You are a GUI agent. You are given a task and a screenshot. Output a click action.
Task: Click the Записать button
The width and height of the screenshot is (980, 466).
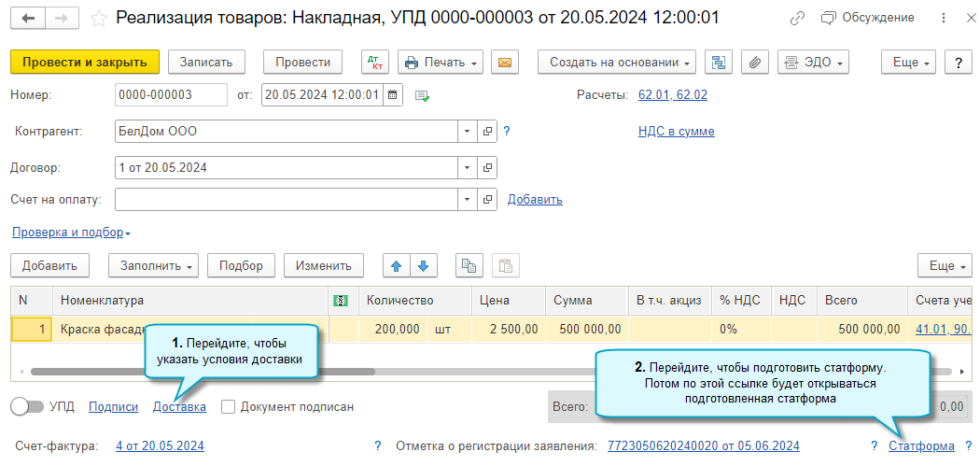click(x=206, y=62)
